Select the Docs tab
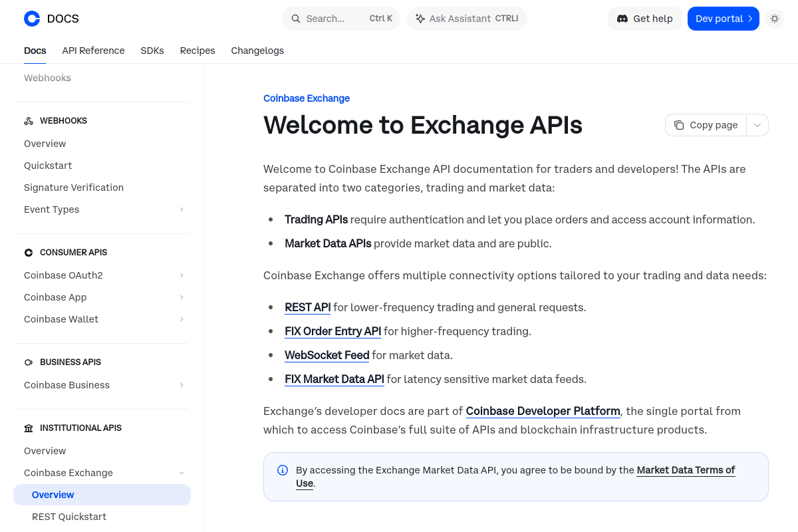This screenshot has width=798, height=532. [35, 51]
